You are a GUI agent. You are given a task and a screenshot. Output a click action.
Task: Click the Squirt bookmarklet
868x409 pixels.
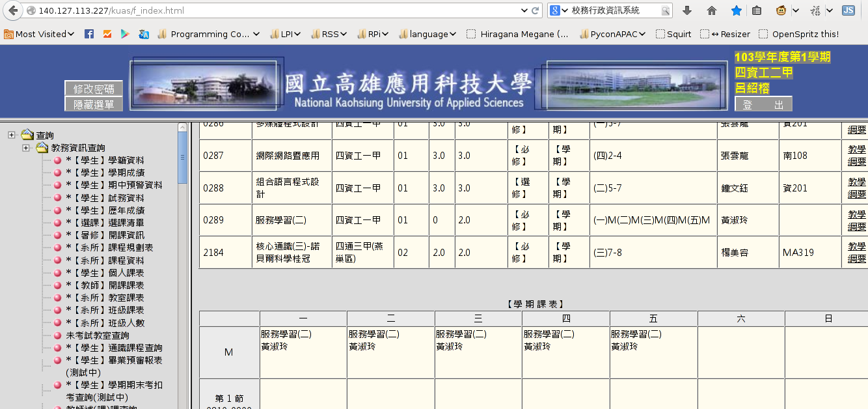click(674, 34)
